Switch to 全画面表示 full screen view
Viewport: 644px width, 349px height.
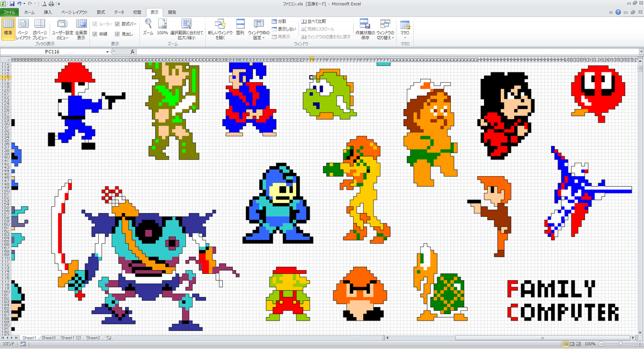81,28
